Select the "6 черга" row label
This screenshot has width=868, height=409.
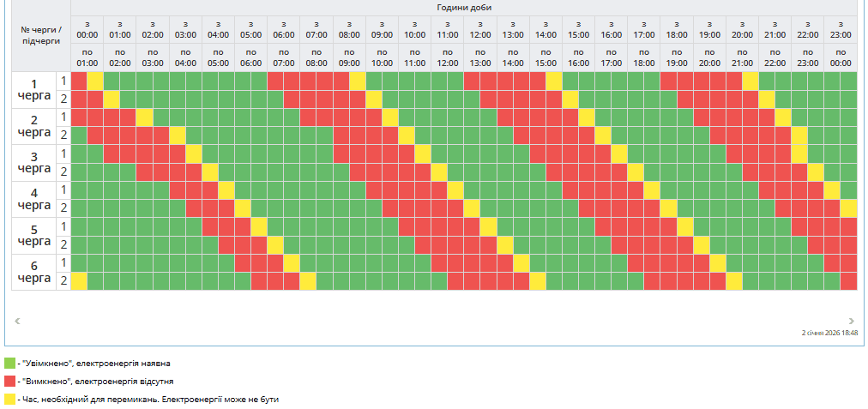point(34,272)
